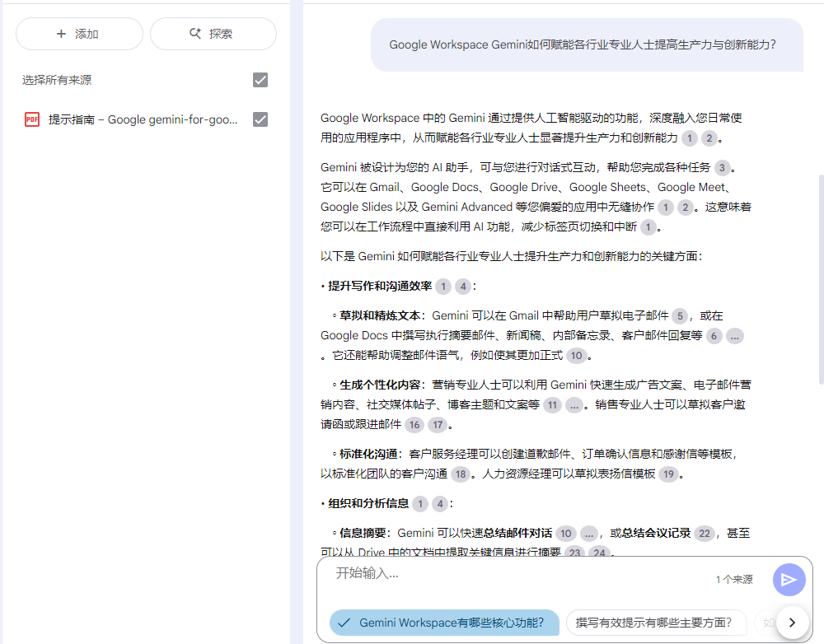Click the chat panel vertical scrollbar
Viewport: 824px width, 644px height.
[x=821, y=280]
